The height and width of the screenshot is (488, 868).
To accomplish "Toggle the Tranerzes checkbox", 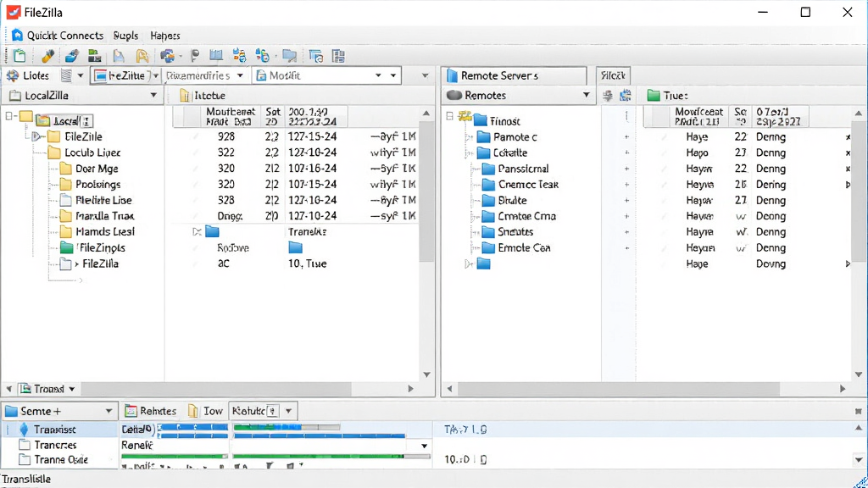I will 25,444.
